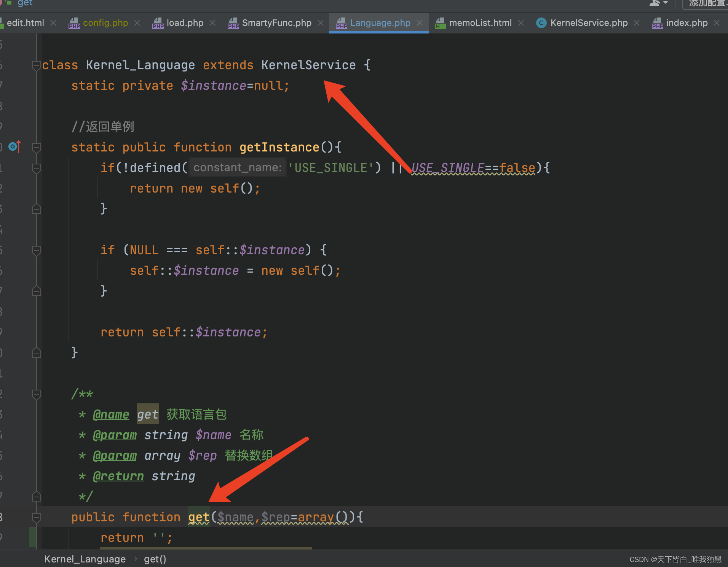Collapse the getInstance function fold marker

point(37,148)
